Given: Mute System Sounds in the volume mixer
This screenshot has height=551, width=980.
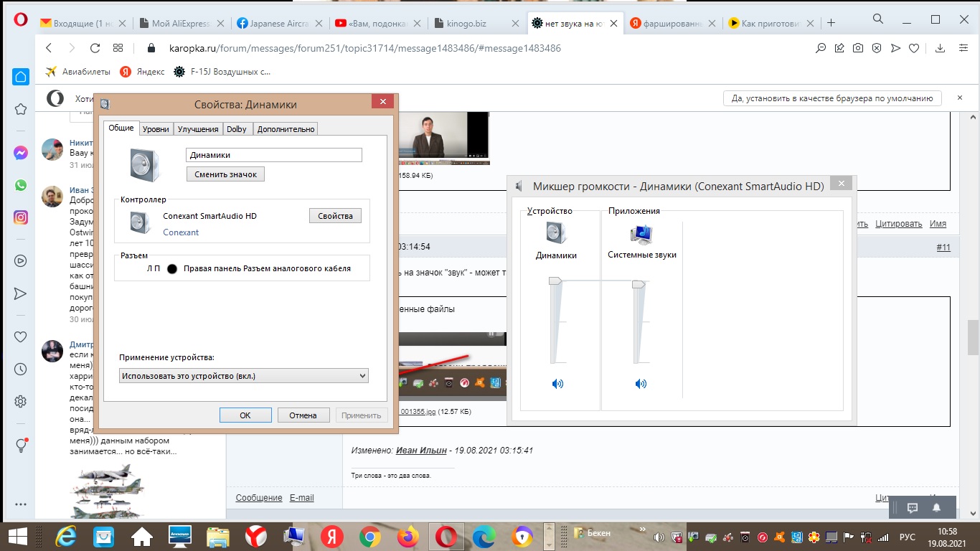Looking at the screenshot, I should click(641, 384).
